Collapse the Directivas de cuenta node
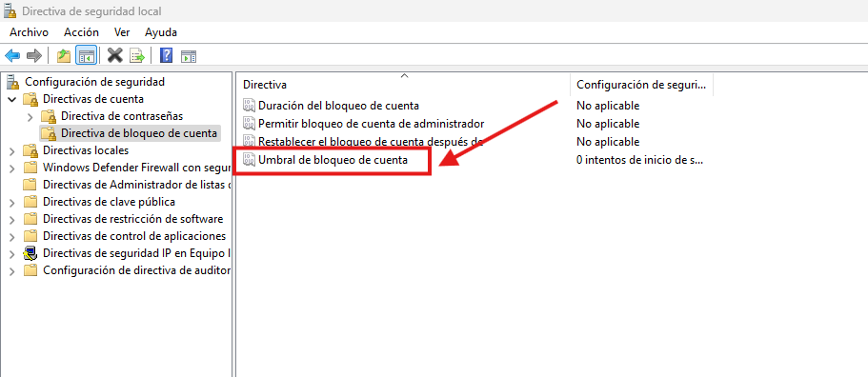 coord(12,100)
